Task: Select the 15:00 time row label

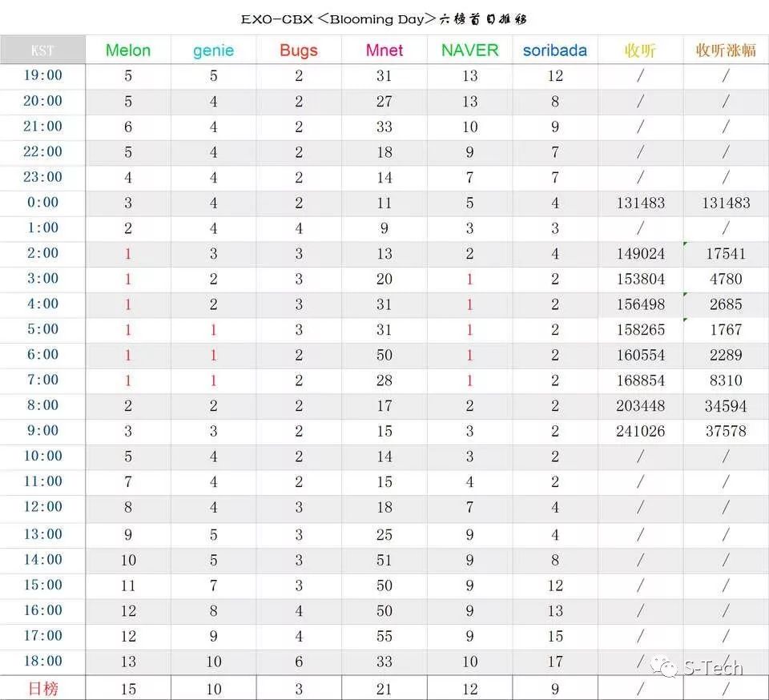Action: 42,585
